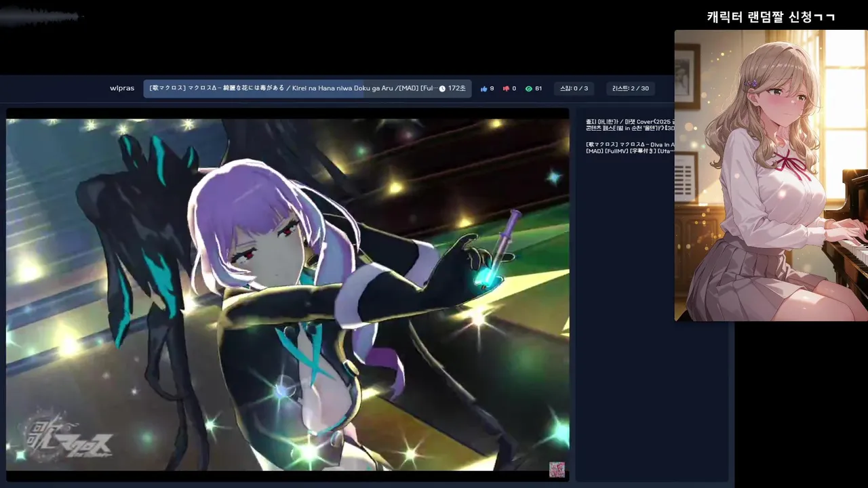Click the 172초 remaining time text
This screenshot has width=868, height=488.
coord(457,89)
